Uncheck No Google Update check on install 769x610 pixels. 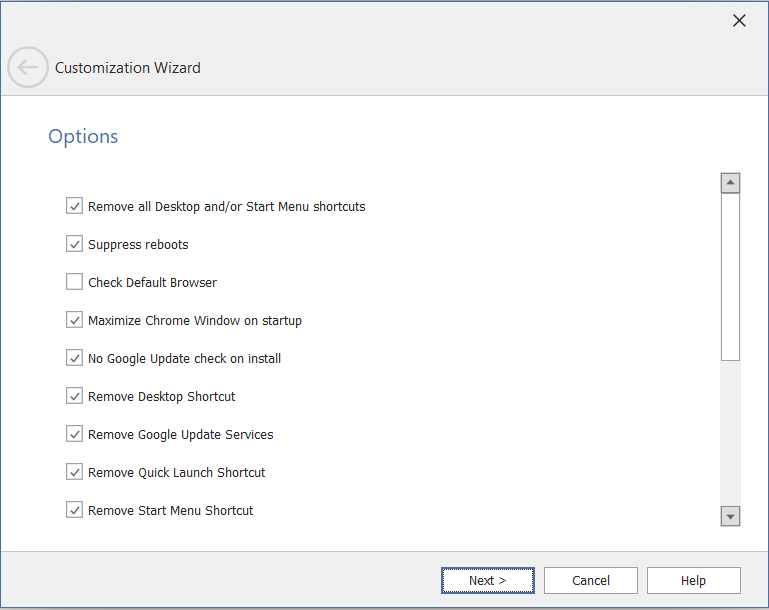[x=74, y=358]
